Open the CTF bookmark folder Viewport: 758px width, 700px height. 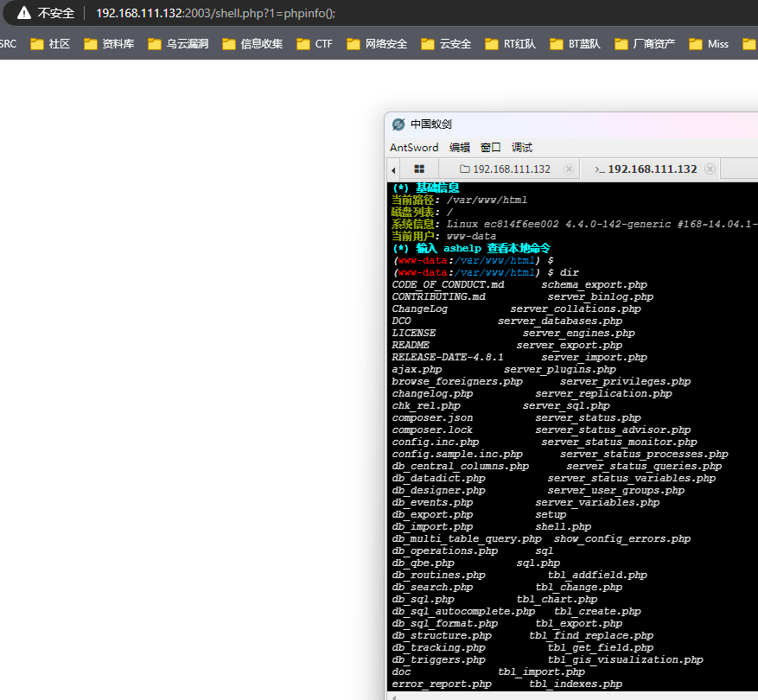click(314, 44)
